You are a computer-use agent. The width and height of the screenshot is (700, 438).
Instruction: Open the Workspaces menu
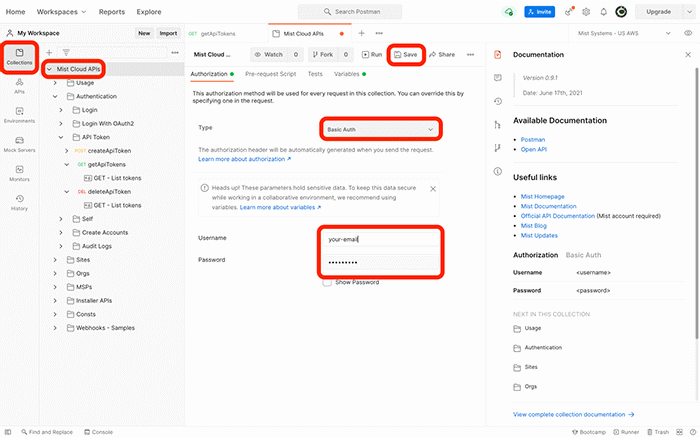65,12
